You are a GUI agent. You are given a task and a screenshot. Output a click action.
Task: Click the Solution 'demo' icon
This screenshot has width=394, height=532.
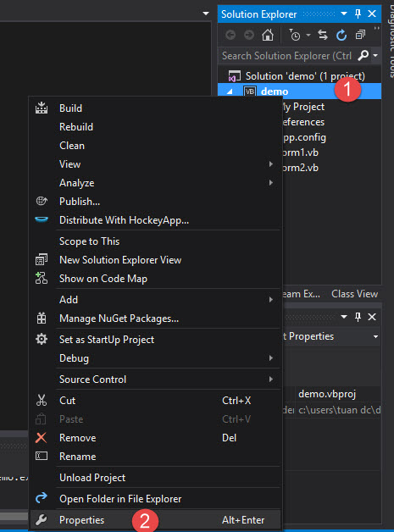[234, 76]
